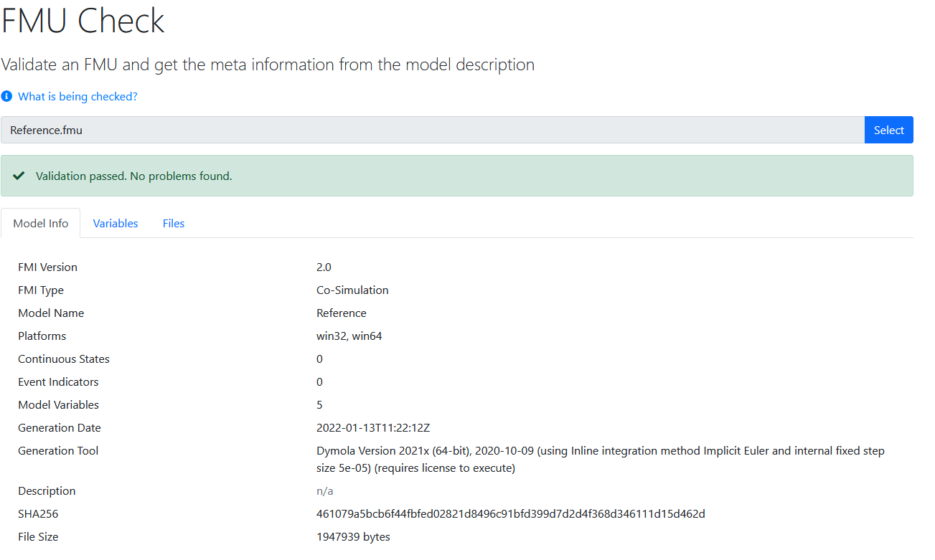Click the Platforms value win32, win64
This screenshot has height=560, width=935.
(349, 336)
